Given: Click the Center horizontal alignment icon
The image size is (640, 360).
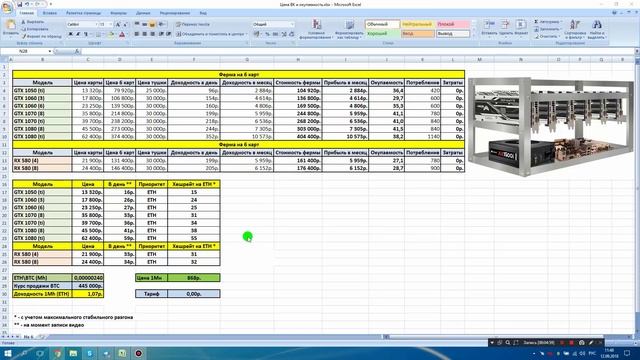Looking at the screenshot, I should (144, 34).
